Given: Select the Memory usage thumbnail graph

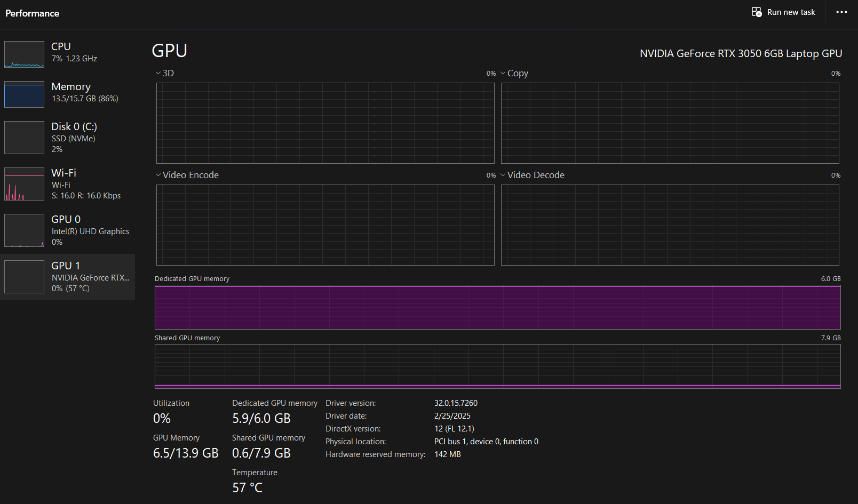Looking at the screenshot, I should point(24,94).
